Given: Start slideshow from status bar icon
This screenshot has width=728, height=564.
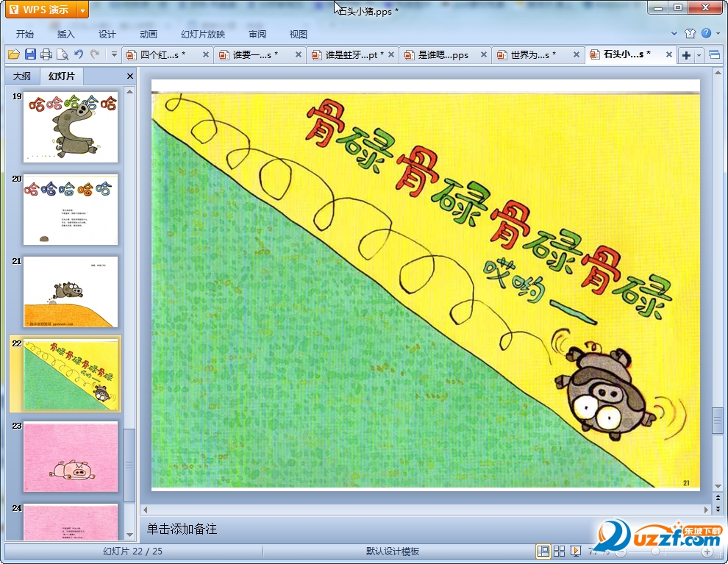Looking at the screenshot, I should click(576, 551).
